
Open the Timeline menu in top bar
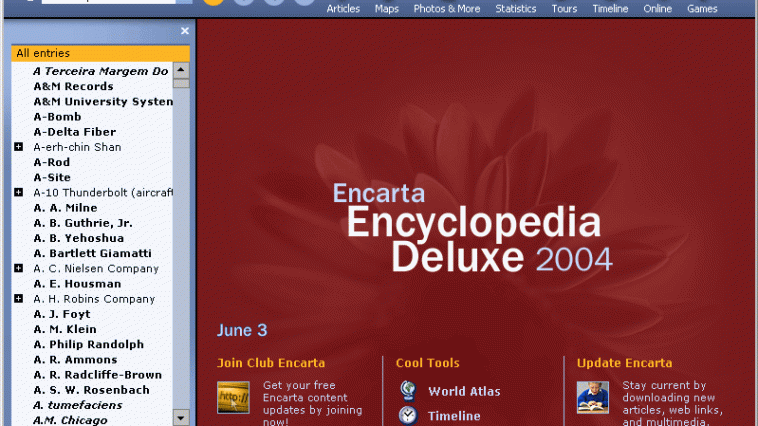[610, 9]
